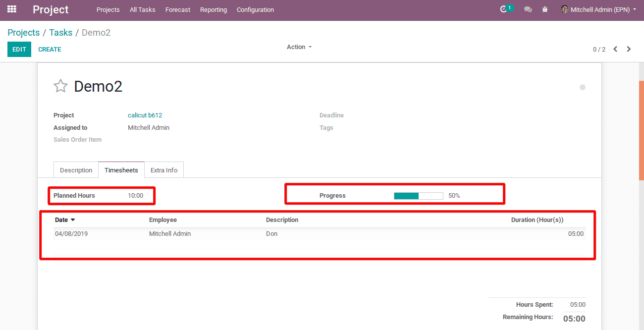Viewport: 644px width, 330px height.
Task: Open the calicut b612 project link
Action: pos(145,115)
